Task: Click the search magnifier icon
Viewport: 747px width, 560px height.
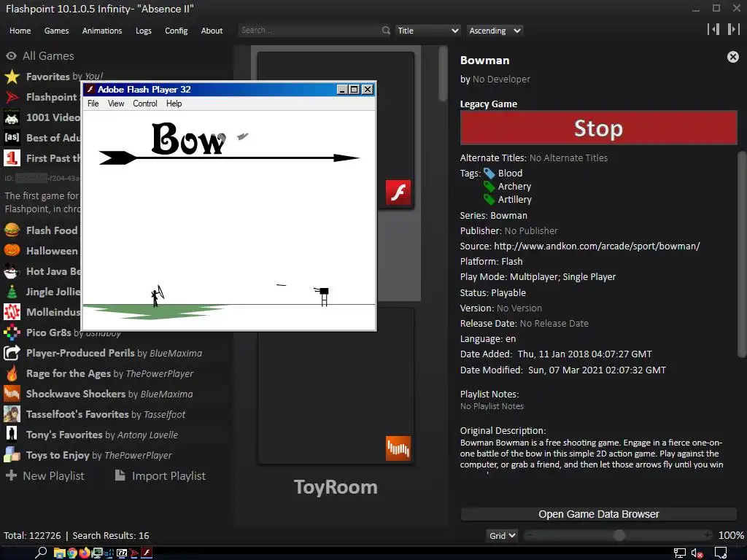Action: (386, 30)
